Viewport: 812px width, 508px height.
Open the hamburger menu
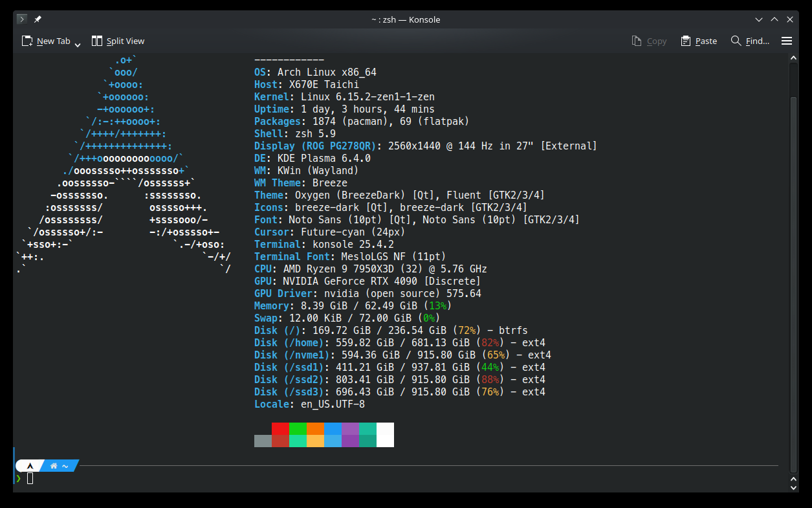pyautogui.click(x=787, y=41)
